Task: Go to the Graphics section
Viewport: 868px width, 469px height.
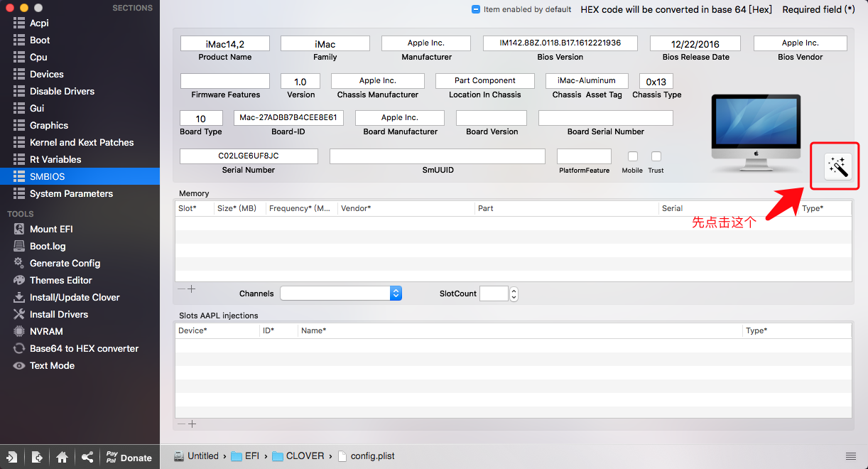Action: [x=80, y=125]
